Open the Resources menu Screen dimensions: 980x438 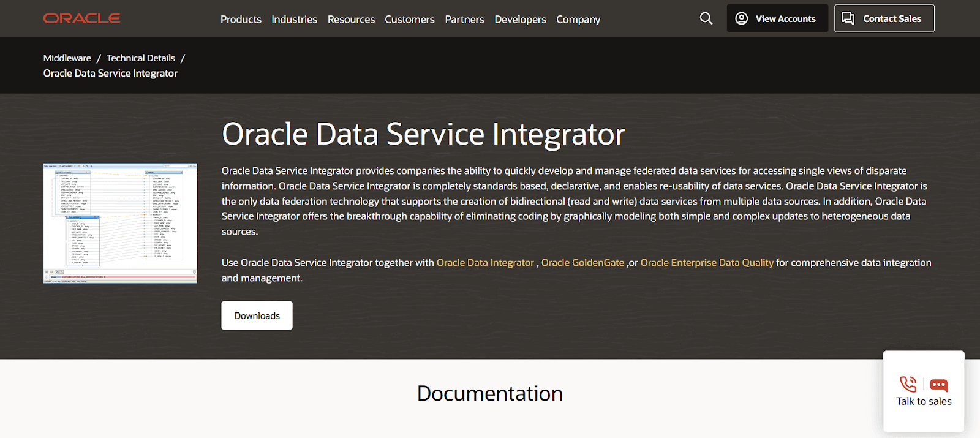(x=351, y=20)
